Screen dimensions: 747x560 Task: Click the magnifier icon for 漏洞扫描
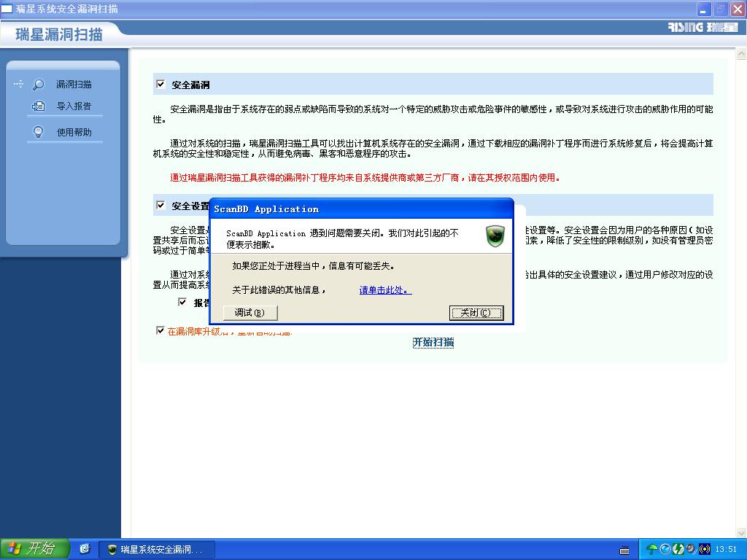[38, 85]
